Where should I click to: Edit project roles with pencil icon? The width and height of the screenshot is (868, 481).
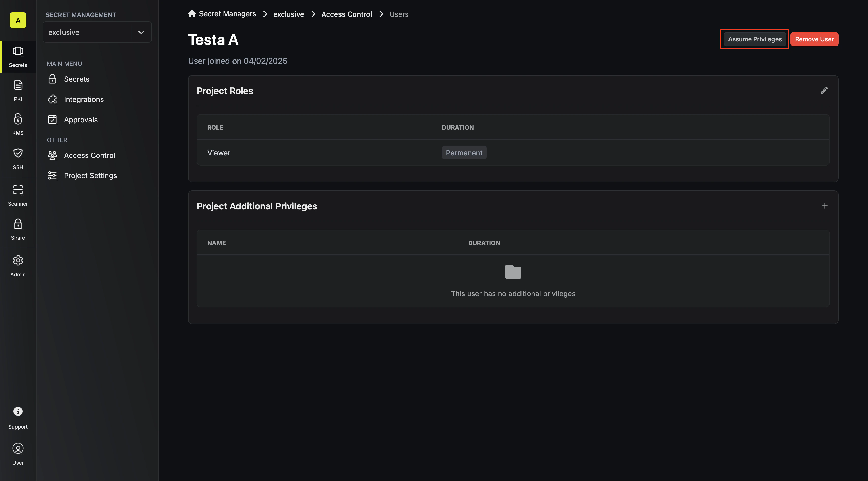(x=824, y=91)
